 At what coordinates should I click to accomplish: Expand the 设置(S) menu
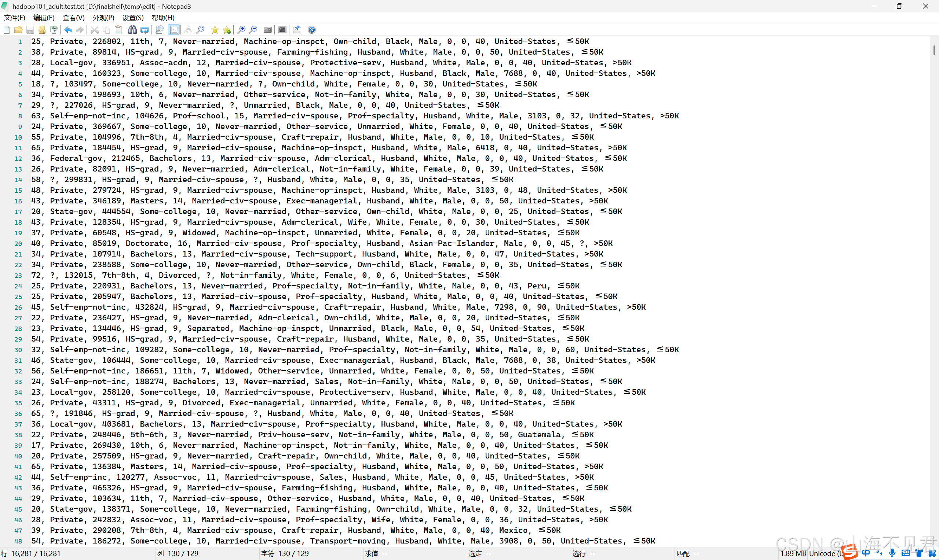133,18
